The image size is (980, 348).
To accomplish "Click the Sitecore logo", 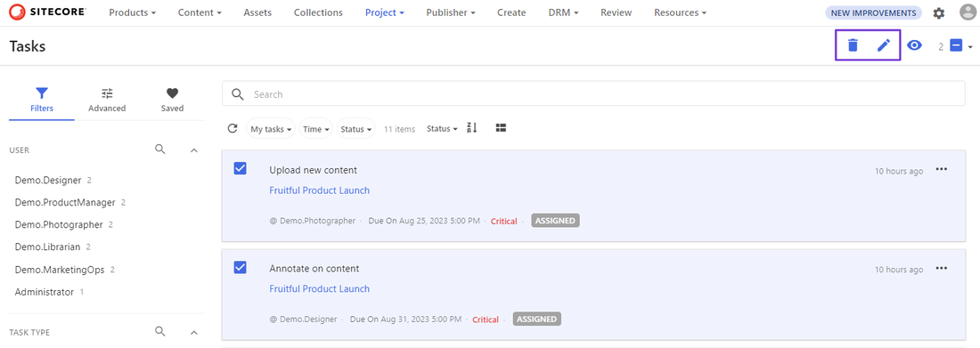I will point(48,12).
